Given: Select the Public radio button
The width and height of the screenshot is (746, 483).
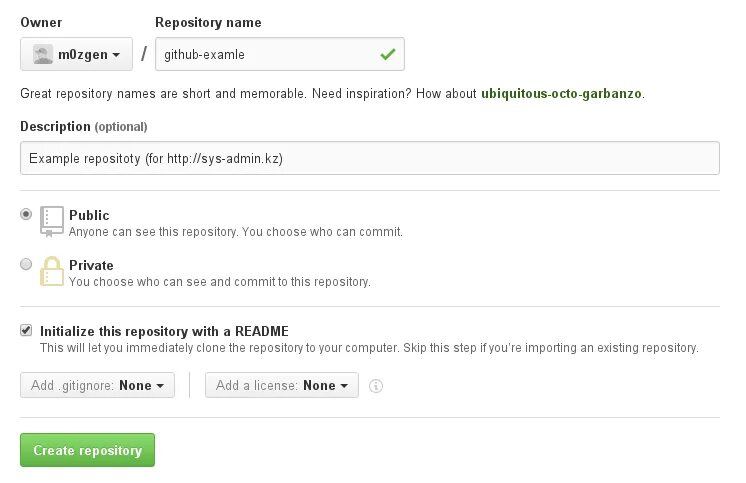Looking at the screenshot, I should tap(26, 214).
